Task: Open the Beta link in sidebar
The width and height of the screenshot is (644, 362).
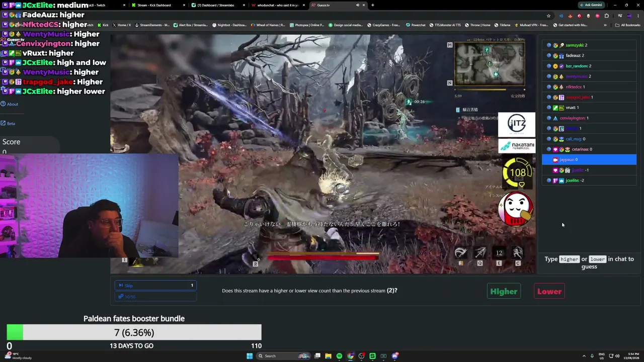Action: pos(8,123)
